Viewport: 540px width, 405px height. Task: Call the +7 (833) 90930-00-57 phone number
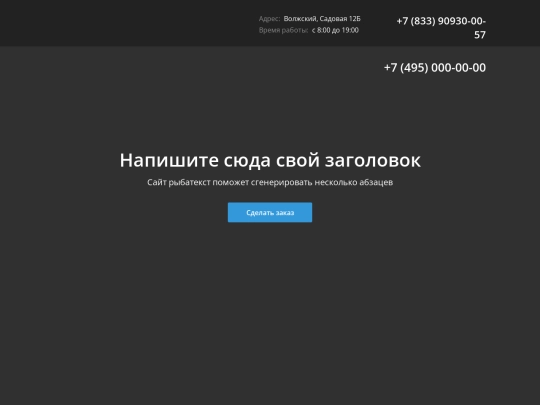441,28
